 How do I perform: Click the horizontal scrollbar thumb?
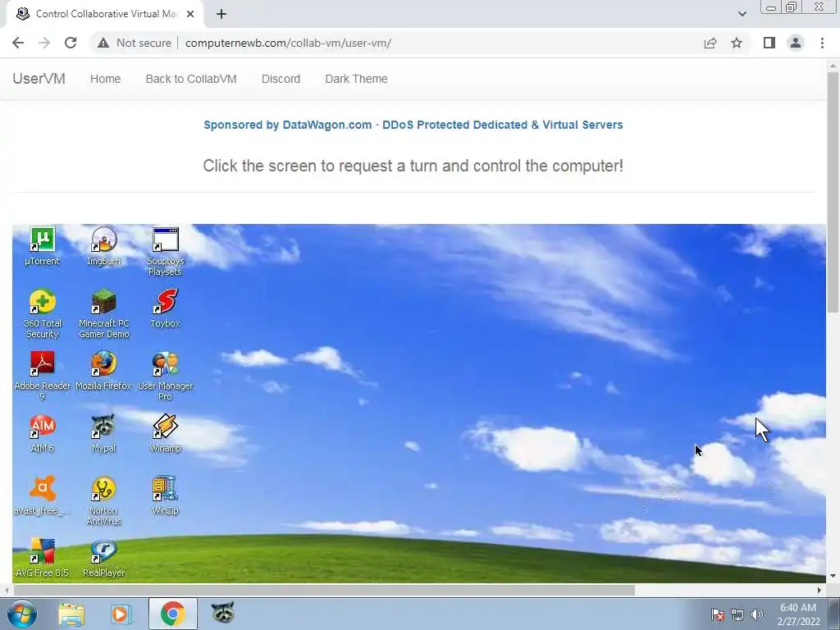[x=324, y=591]
